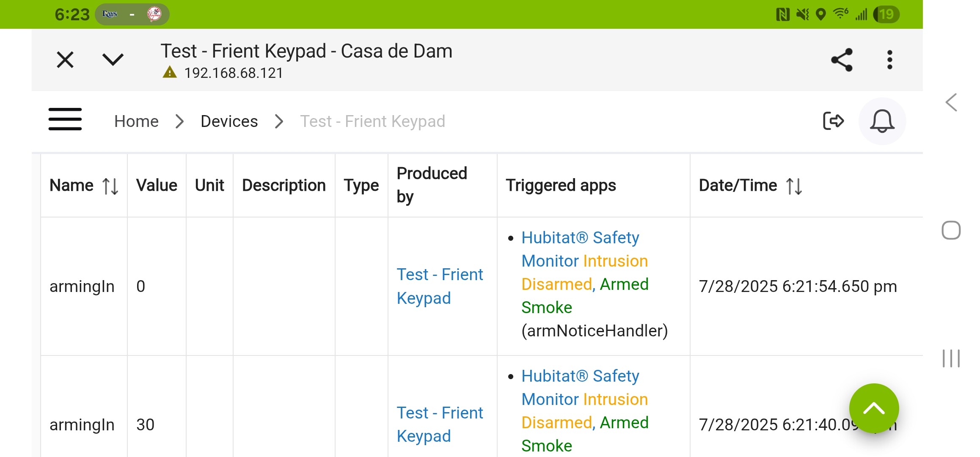The height and width of the screenshot is (457, 980).
Task: Navigate to Devices breadcrumb
Action: (229, 121)
